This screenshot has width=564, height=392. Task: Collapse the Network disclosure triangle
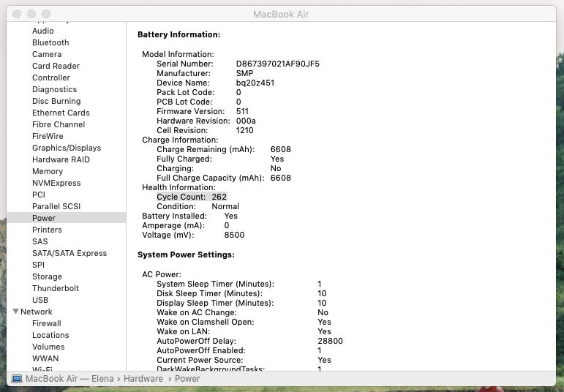pos(15,312)
